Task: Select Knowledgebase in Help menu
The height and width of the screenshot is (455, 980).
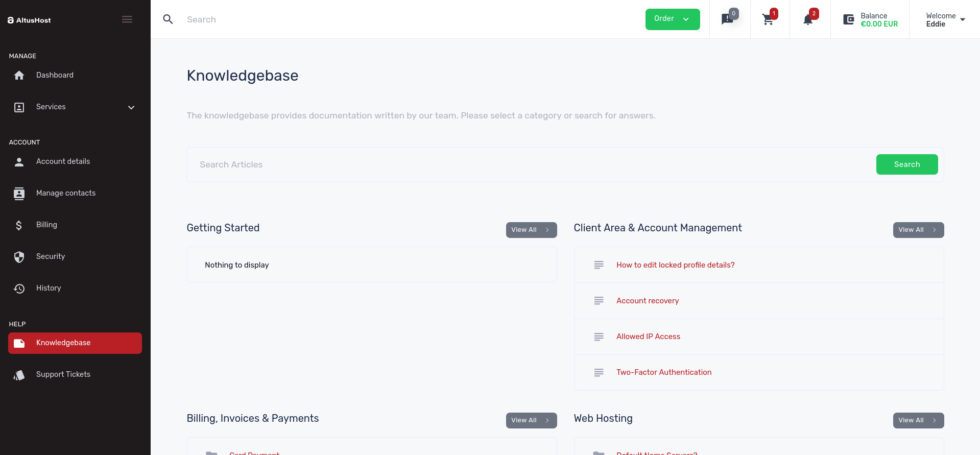Action: 75,343
